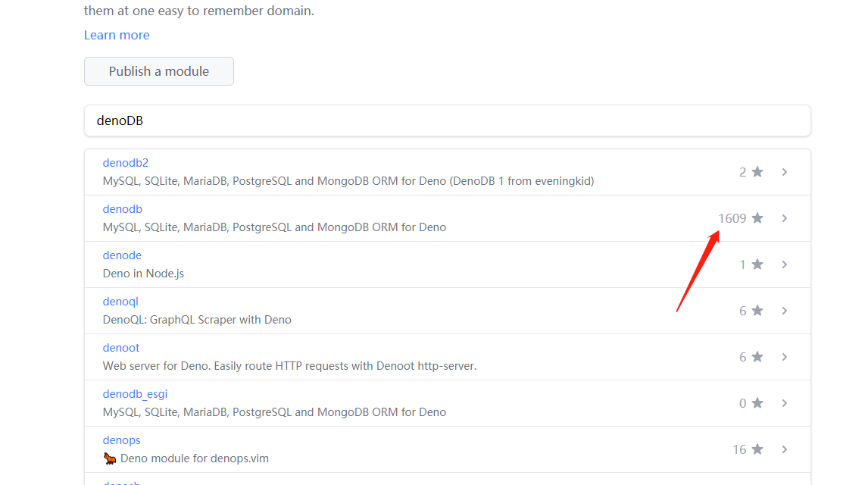Click the star icon in denoot row
This screenshot has height=485, width=868.
[x=757, y=357]
